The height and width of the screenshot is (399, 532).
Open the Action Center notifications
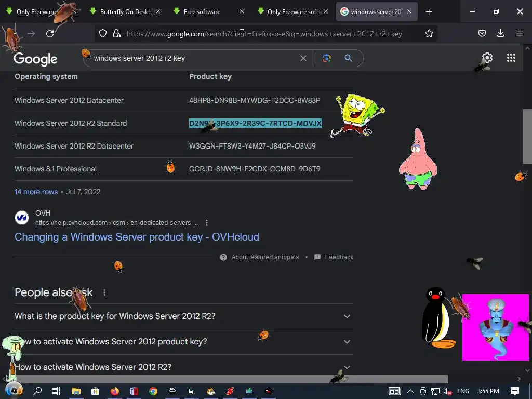coord(515,391)
